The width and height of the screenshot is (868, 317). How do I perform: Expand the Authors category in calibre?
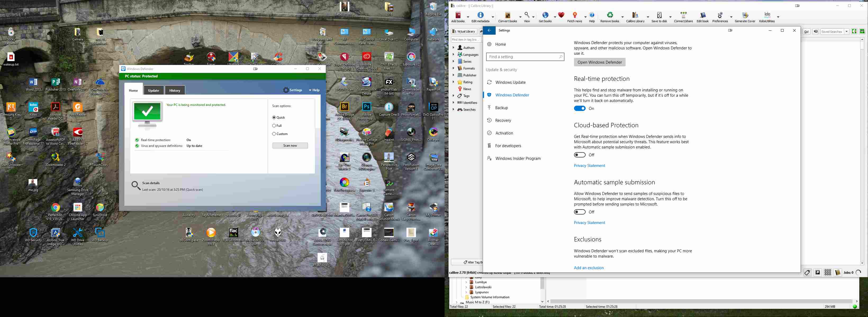click(x=453, y=48)
